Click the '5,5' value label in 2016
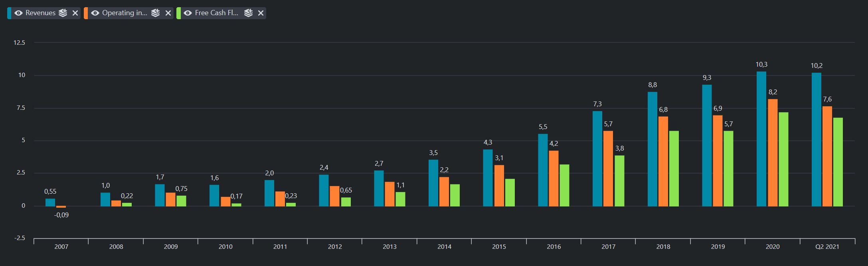This screenshot has height=266, width=868. (543, 127)
